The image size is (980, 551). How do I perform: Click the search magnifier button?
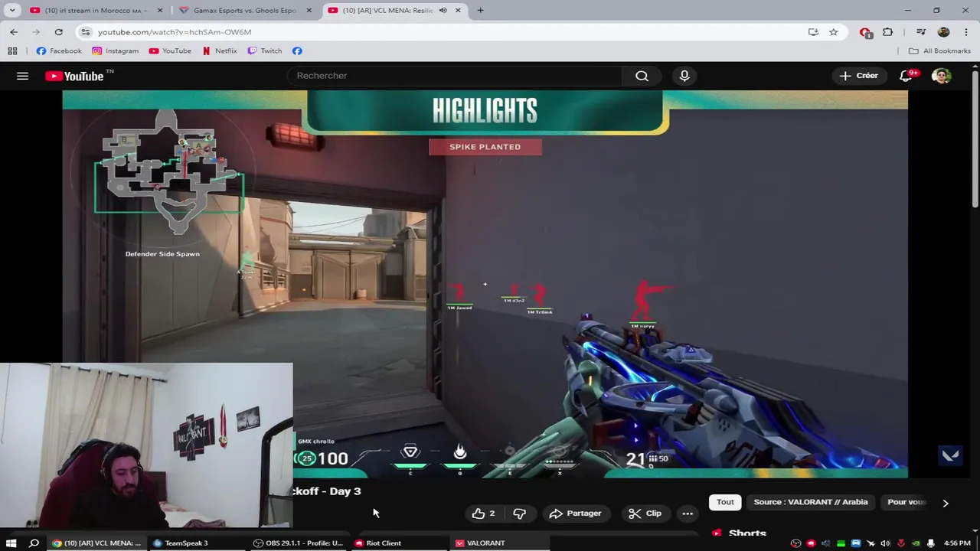[642, 76]
